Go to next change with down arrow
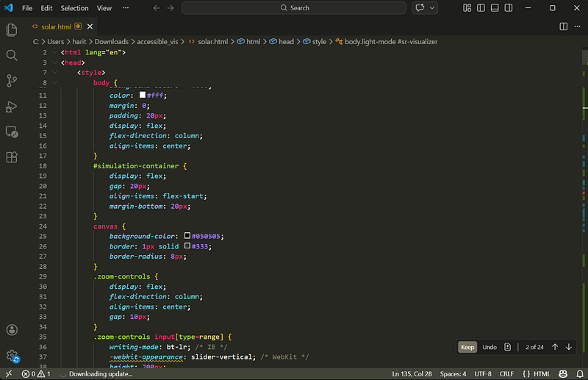588x380 pixels. click(x=569, y=347)
